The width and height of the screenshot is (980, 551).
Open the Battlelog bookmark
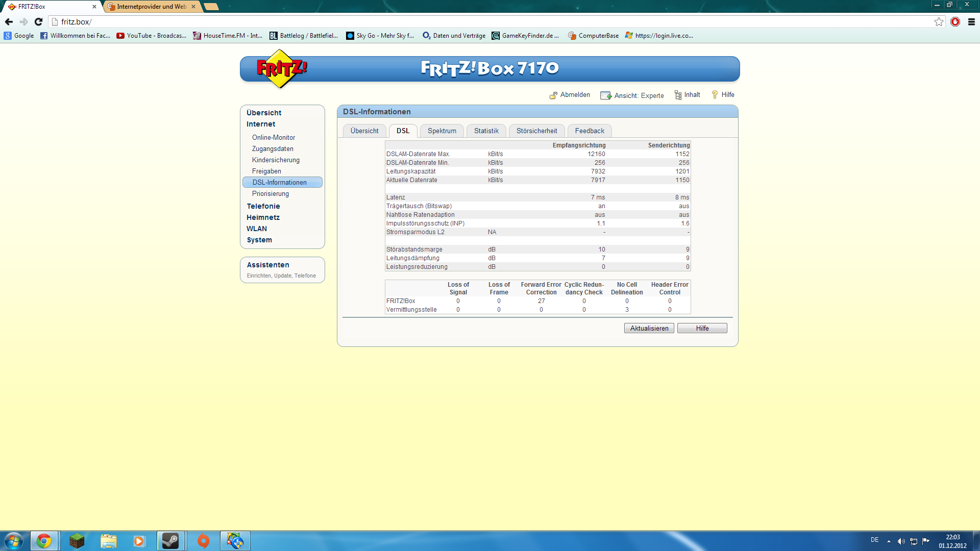pos(304,36)
